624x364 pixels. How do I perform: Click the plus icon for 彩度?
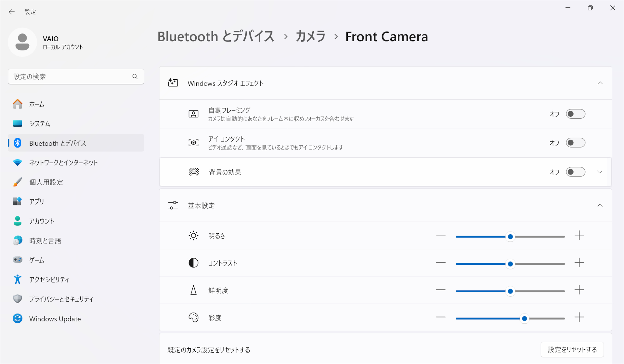(x=579, y=317)
